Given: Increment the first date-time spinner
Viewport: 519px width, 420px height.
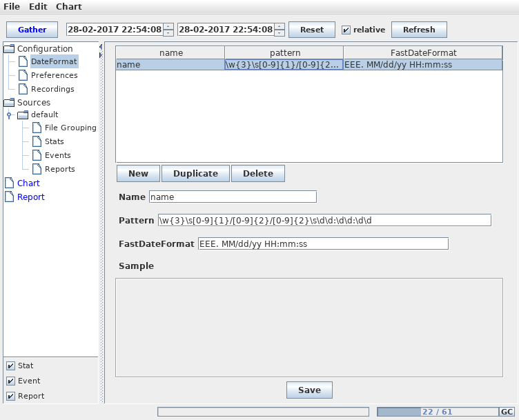Looking at the screenshot, I should pyautogui.click(x=168, y=26).
